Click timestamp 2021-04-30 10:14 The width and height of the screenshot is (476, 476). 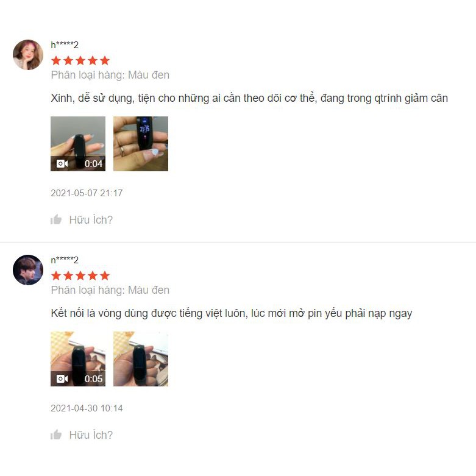tap(87, 408)
